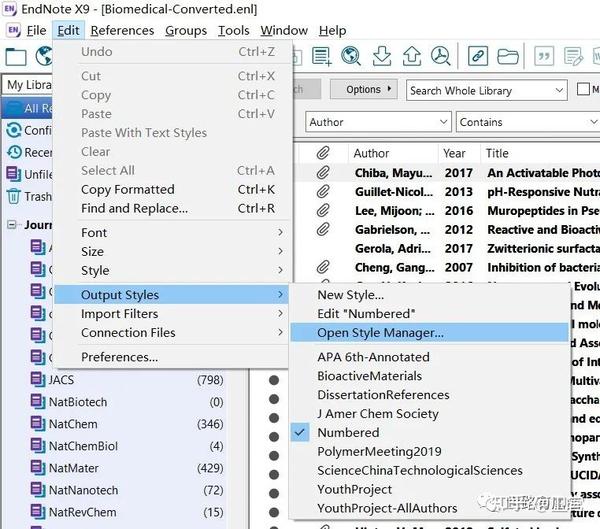Click the Insert Citation quote icon
Screen dimensions: 600x529
[x=544, y=56]
